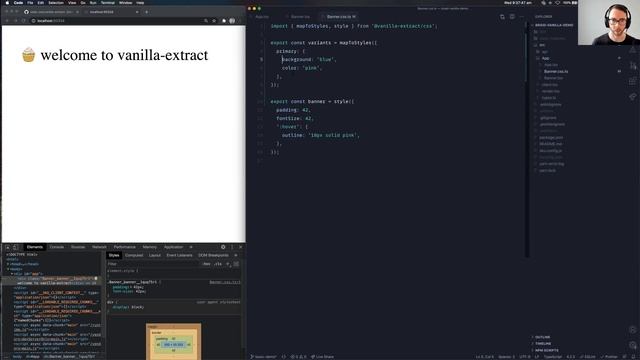
Task: Open the Sources tab in DevTools
Action: point(78,247)
